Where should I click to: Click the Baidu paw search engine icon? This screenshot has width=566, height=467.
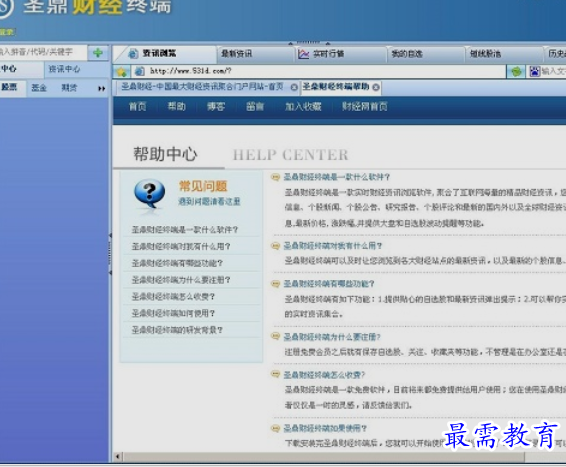[x=535, y=71]
